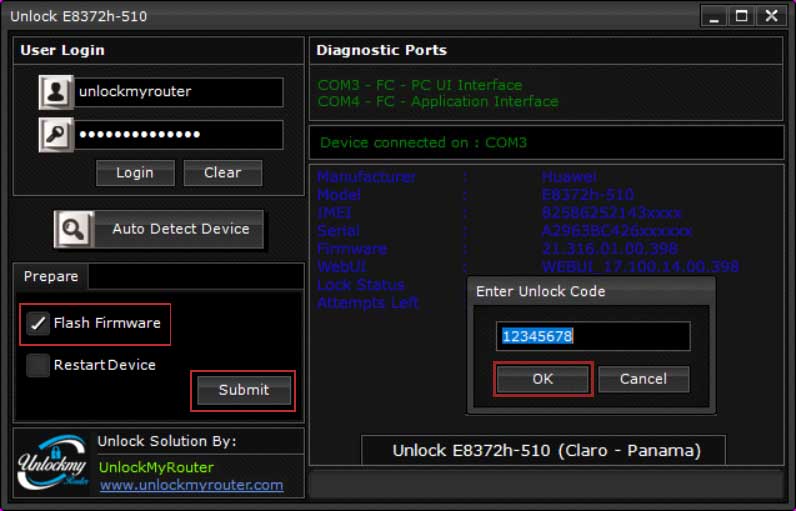Click the Clear button

tap(223, 173)
